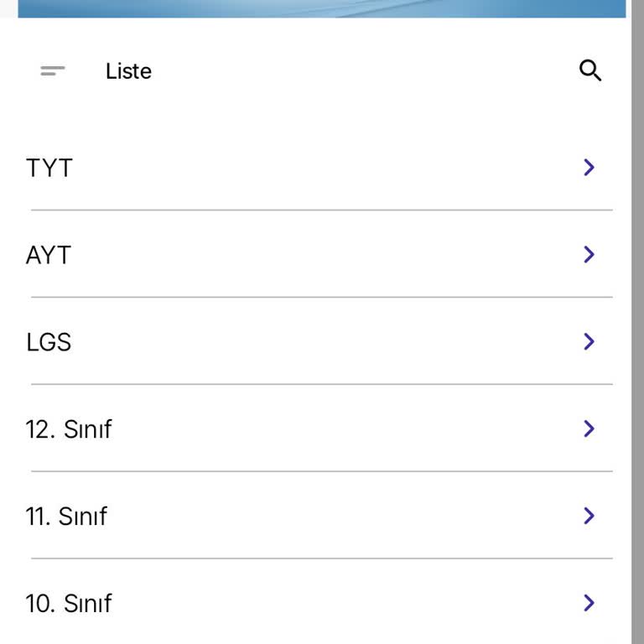Image resolution: width=644 pixels, height=644 pixels.
Task: Expand TYT using its chevron arrow
Action: pyautogui.click(x=589, y=168)
